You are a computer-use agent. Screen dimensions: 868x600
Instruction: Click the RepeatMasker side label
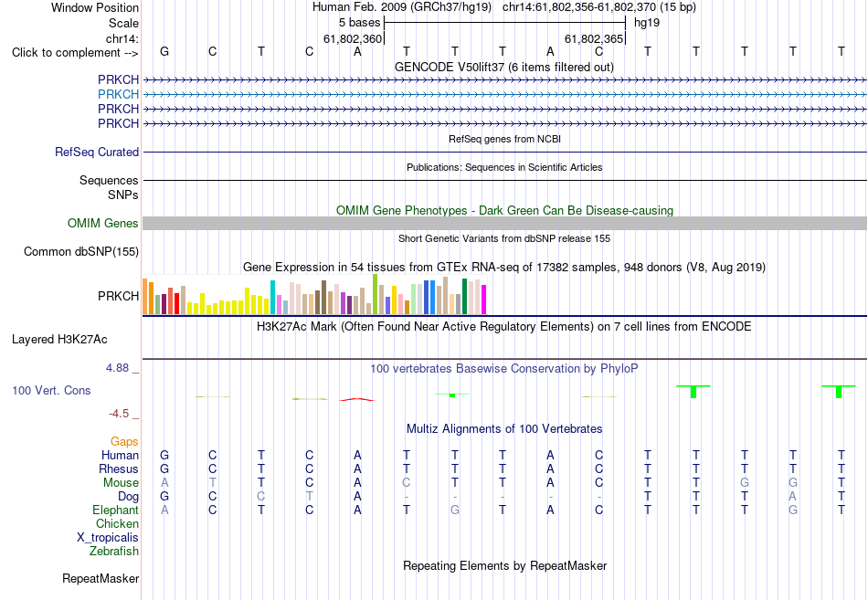coord(101,578)
